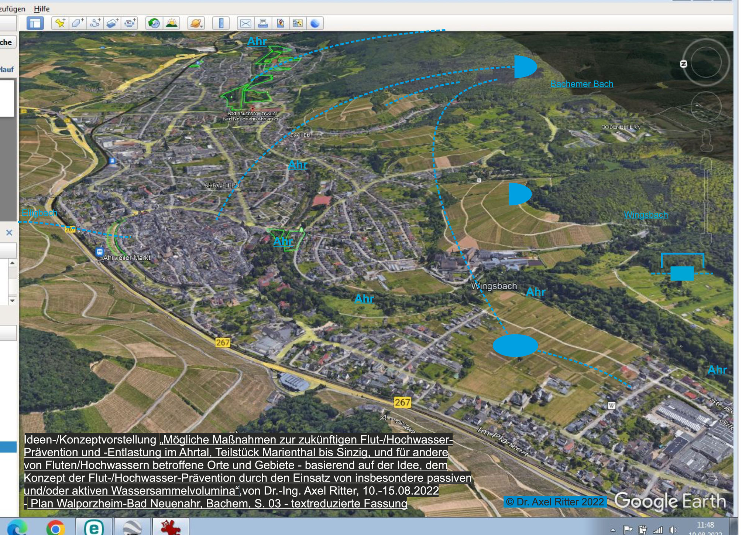Viewport: 756px width, 535px height.
Task: Start recording a tour
Action: click(x=130, y=23)
